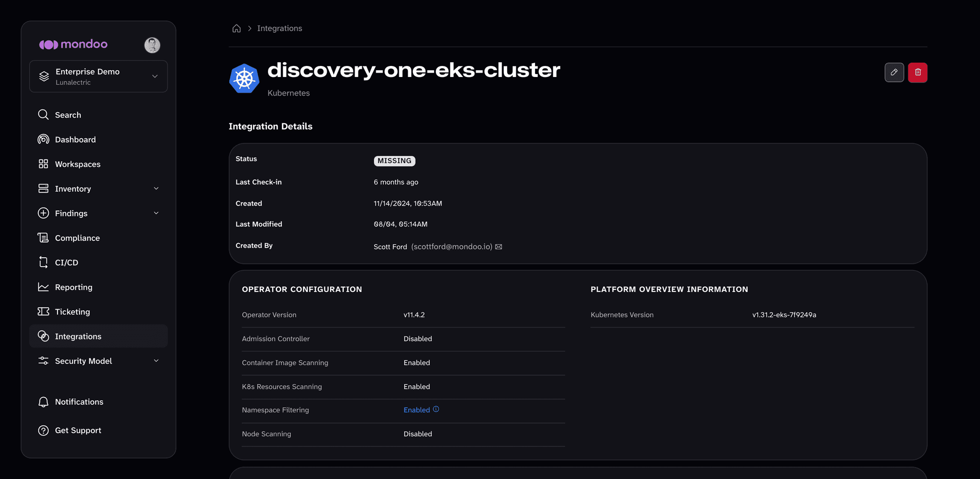Click the Get Support question icon
This screenshot has height=479, width=980.
tap(43, 430)
